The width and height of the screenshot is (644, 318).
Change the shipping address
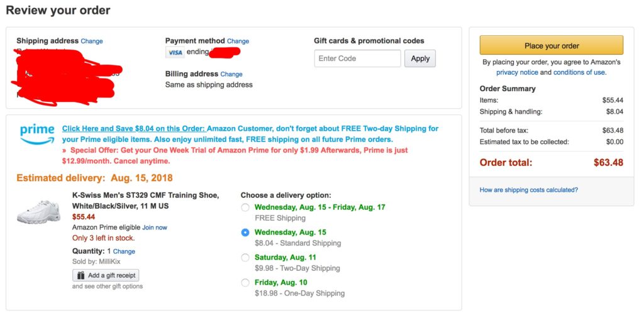pos(92,41)
